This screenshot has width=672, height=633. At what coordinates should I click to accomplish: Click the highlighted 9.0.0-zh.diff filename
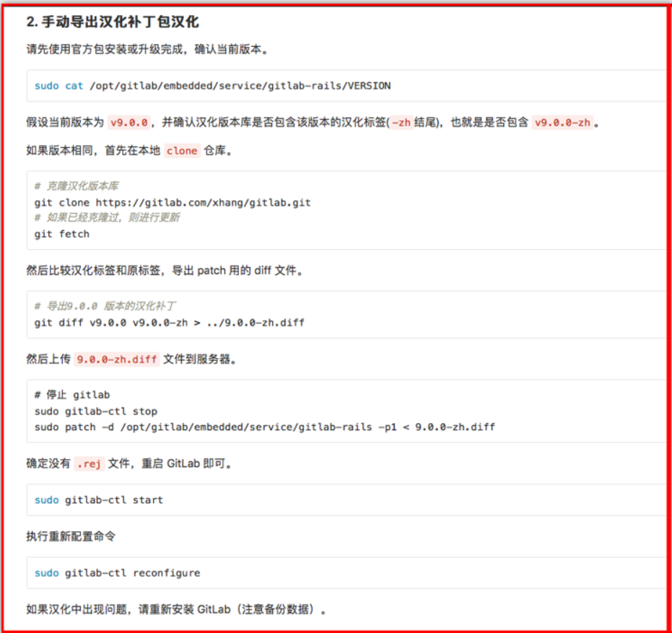click(x=115, y=359)
